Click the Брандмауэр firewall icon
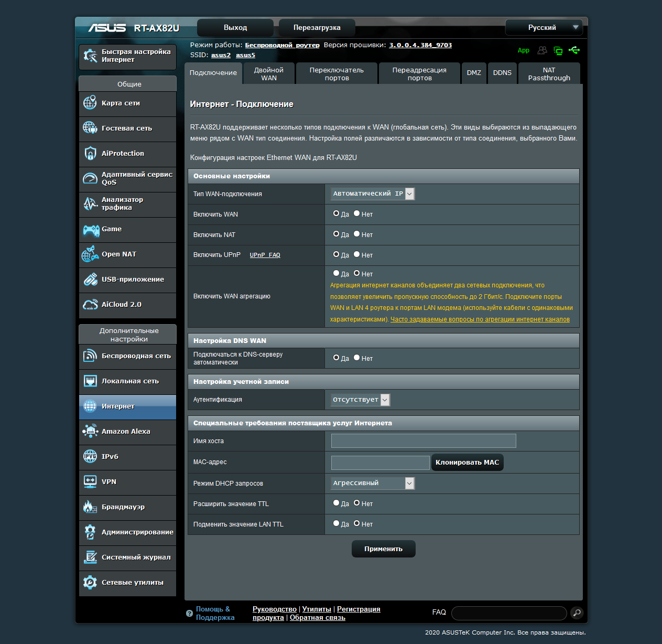This screenshot has height=644, width=662. [90, 507]
